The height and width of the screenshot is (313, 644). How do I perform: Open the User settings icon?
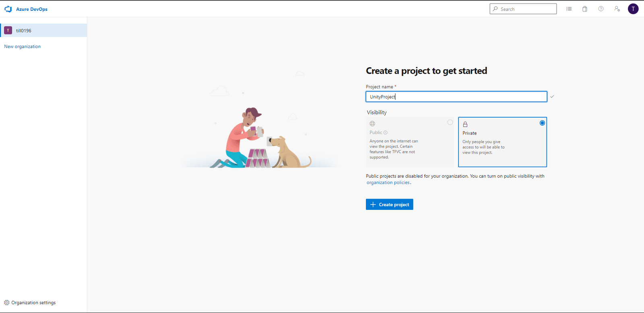(617, 9)
